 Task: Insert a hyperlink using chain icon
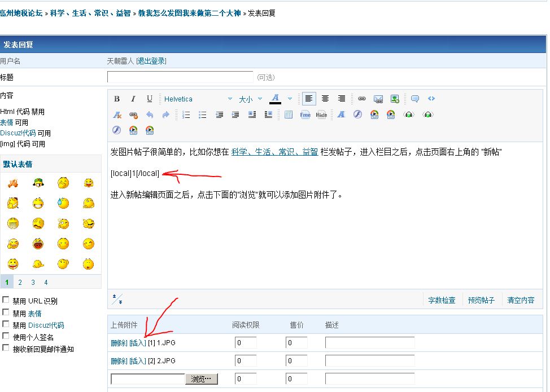[x=362, y=99]
